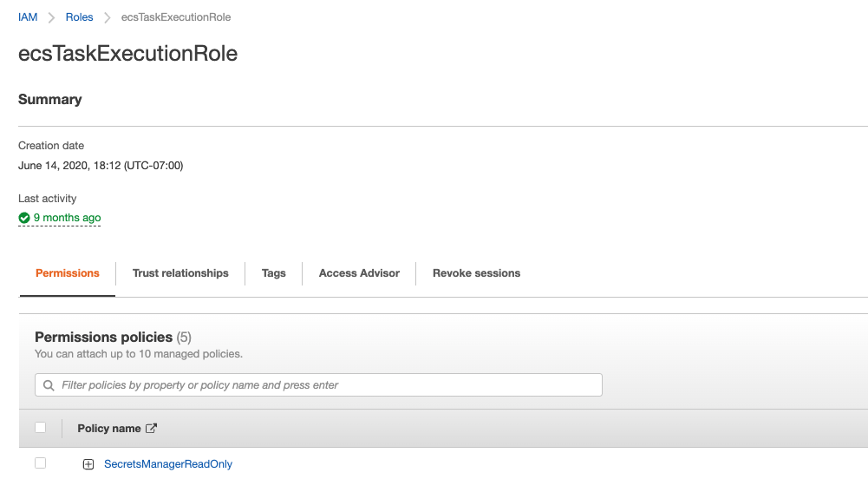Viewport: 868px width, 479px height.
Task: Click the Summary section heading
Action: click(49, 100)
